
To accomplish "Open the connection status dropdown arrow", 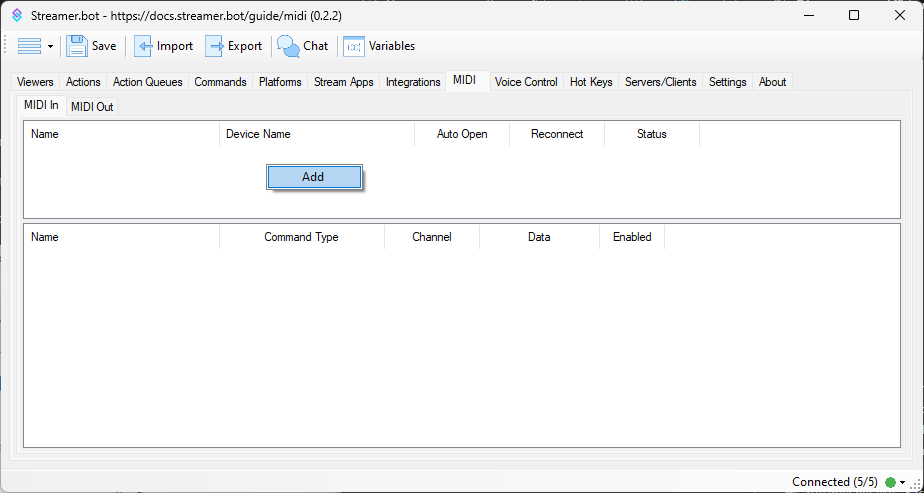I will [x=902, y=483].
